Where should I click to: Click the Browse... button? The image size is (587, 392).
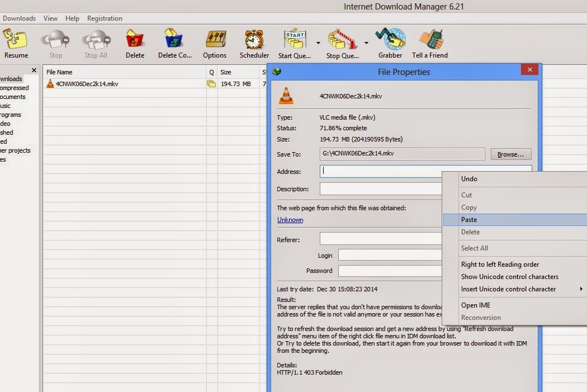pyautogui.click(x=510, y=154)
